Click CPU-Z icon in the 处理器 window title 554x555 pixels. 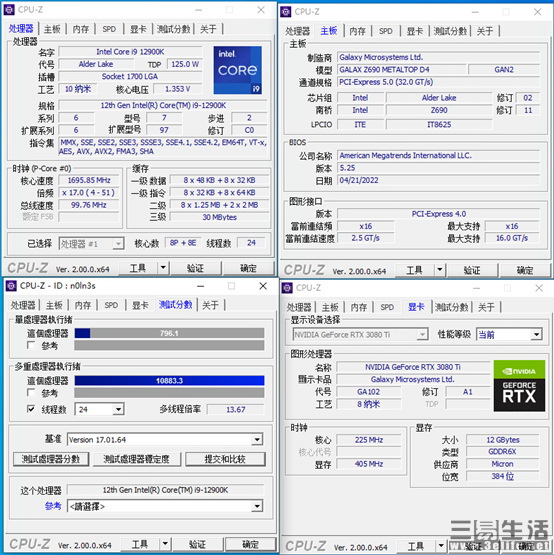tap(9, 10)
